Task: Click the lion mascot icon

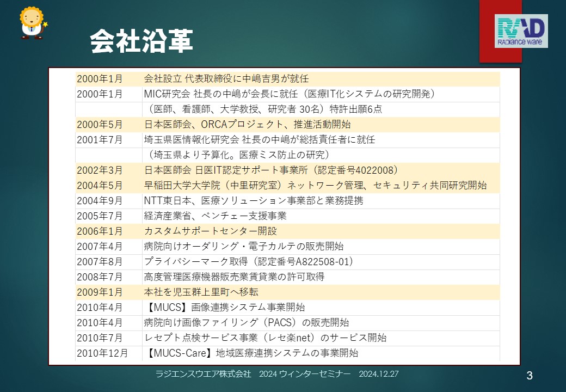Action: tap(33, 23)
